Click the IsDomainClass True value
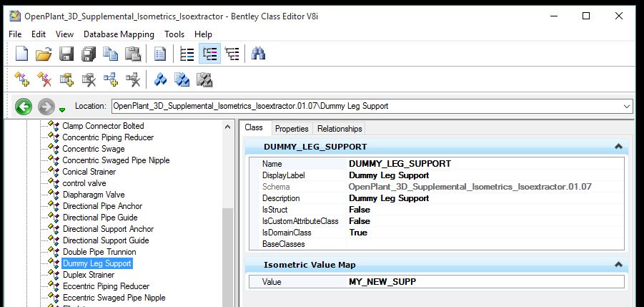644x307 pixels. click(485, 233)
